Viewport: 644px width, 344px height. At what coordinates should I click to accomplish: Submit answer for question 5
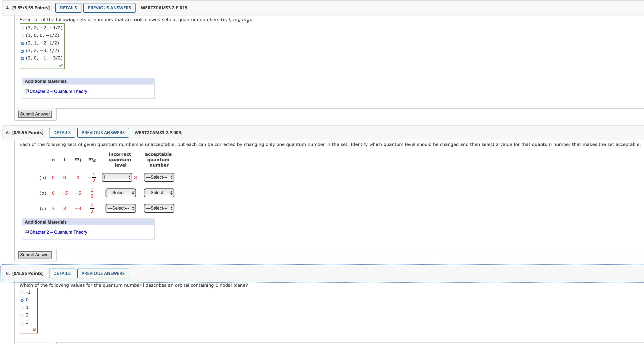tap(35, 255)
